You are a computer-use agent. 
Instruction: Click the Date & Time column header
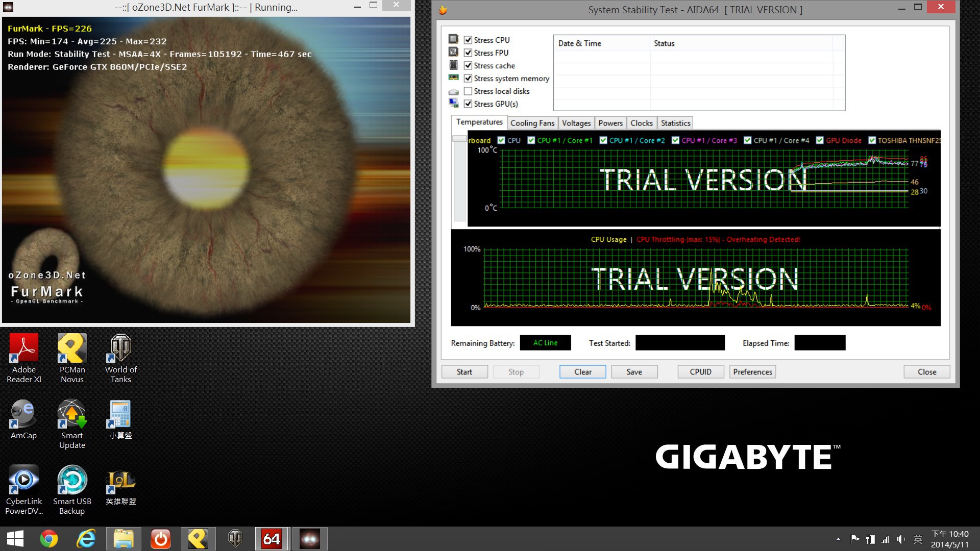coord(602,43)
